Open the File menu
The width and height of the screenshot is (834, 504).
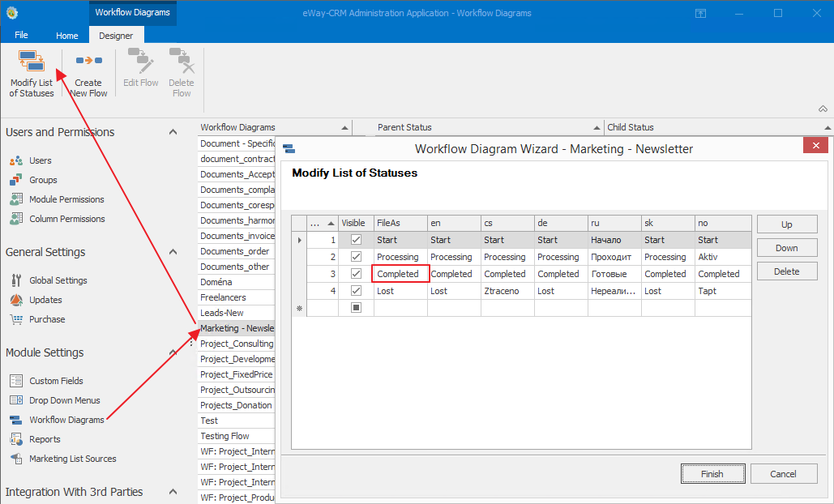click(x=21, y=35)
